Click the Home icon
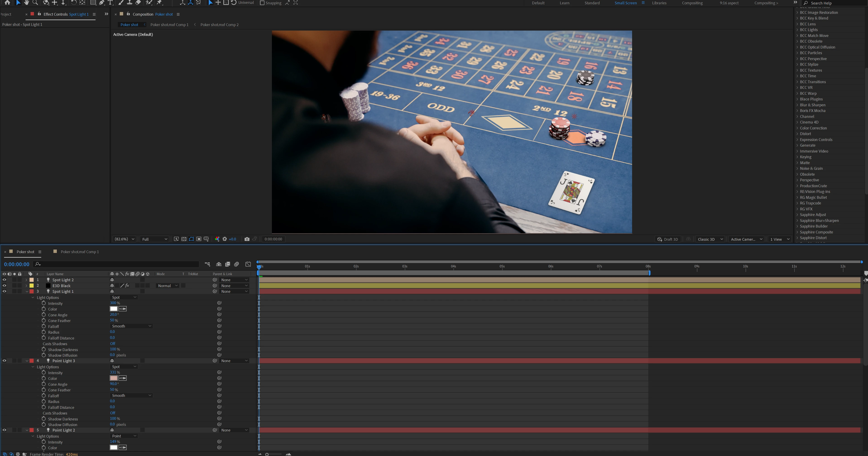The height and width of the screenshot is (456, 868). click(7, 3)
